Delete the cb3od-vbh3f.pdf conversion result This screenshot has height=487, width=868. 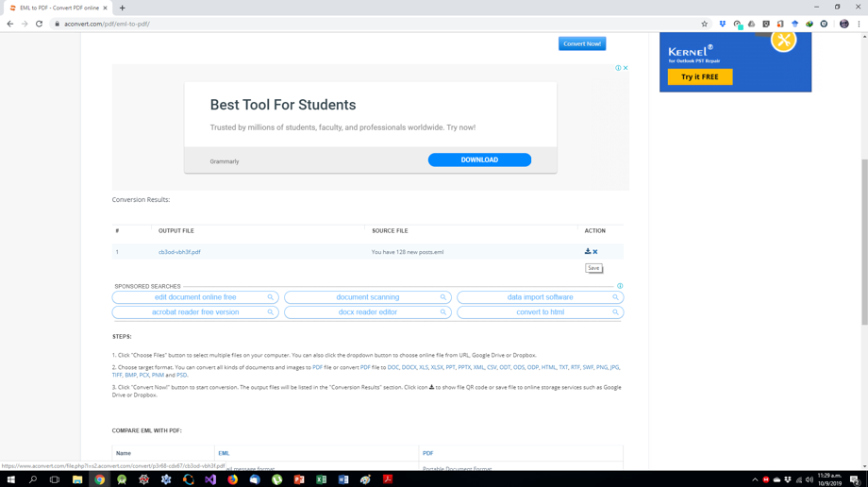tap(595, 252)
